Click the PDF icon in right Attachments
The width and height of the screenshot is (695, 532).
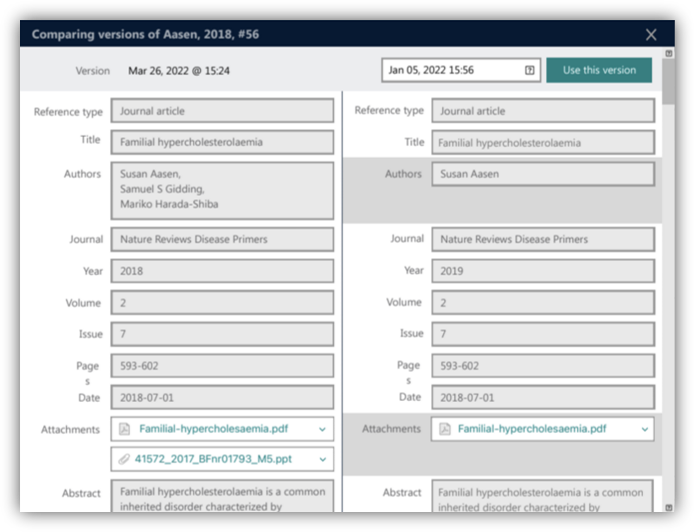pyautogui.click(x=445, y=429)
